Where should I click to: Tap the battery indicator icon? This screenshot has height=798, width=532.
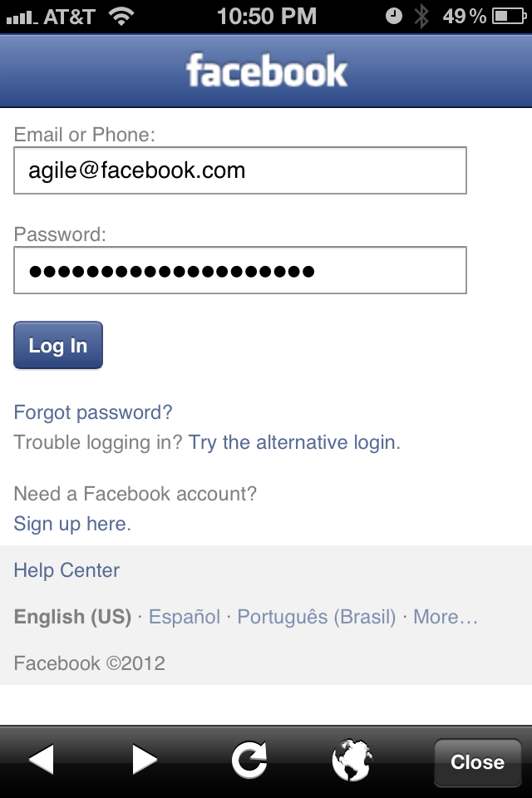click(507, 16)
